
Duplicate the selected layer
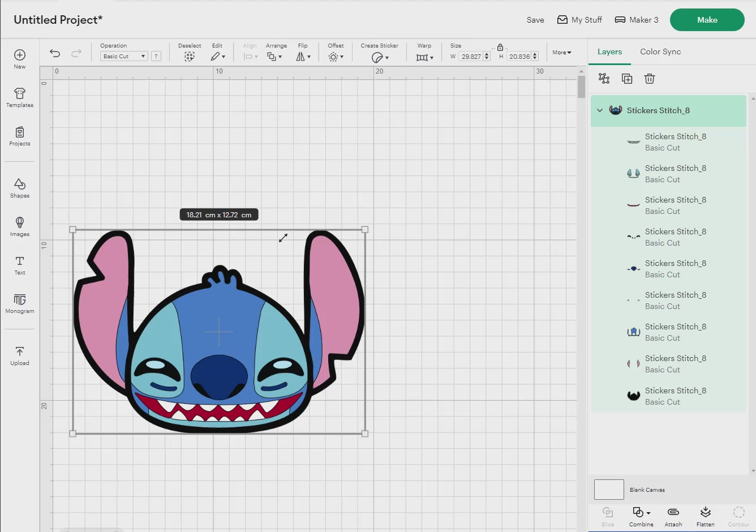tap(627, 79)
